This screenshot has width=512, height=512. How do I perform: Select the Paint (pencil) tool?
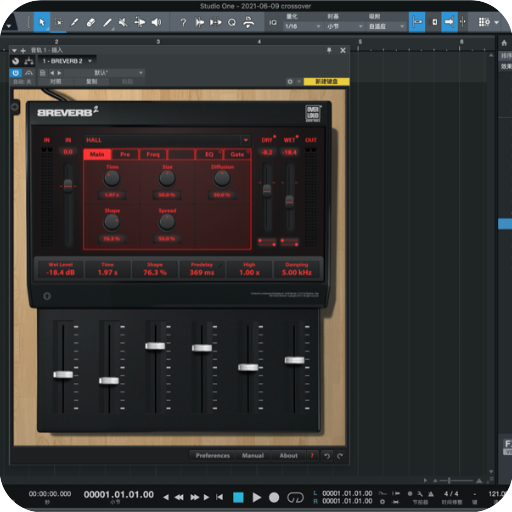tap(75, 22)
